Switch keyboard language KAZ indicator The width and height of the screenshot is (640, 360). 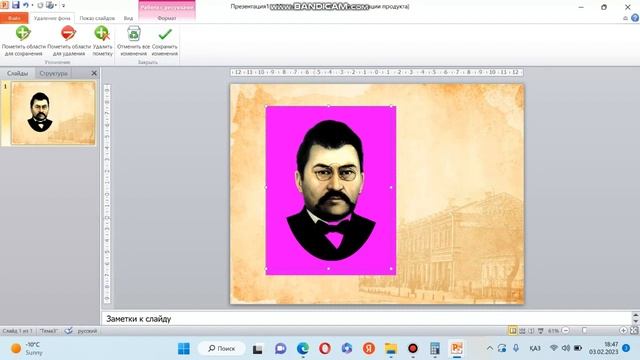[535, 348]
